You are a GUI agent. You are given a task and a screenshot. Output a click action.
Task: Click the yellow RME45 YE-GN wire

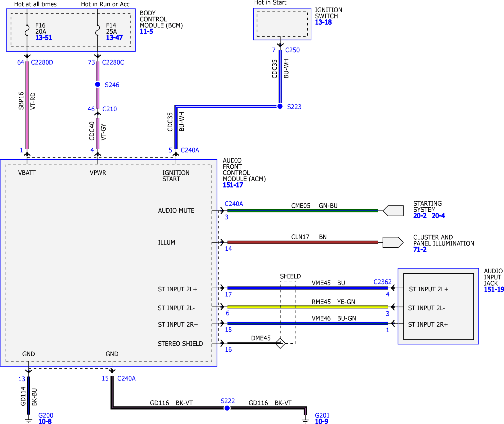coord(308,307)
